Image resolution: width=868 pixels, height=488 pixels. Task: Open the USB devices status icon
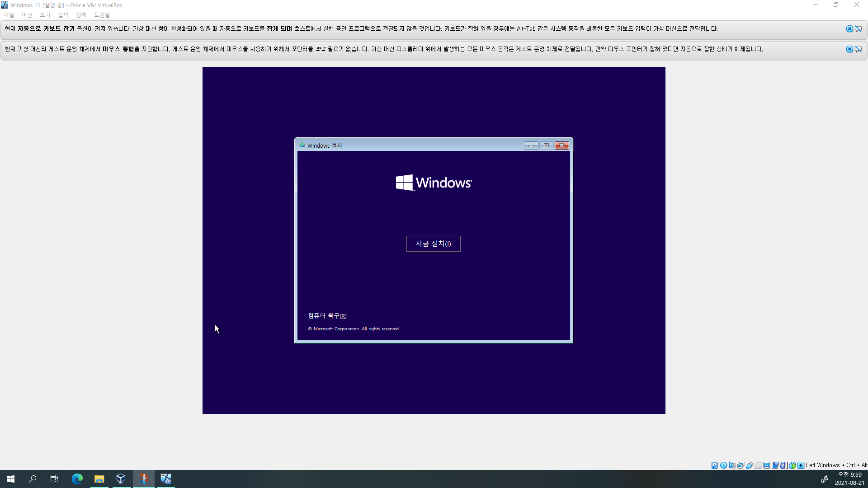[x=750, y=465]
